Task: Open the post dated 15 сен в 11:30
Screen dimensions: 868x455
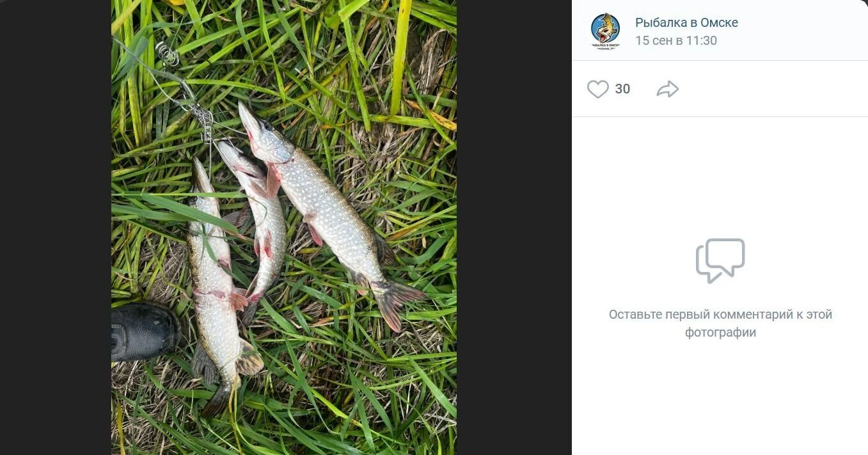Action: click(675, 41)
